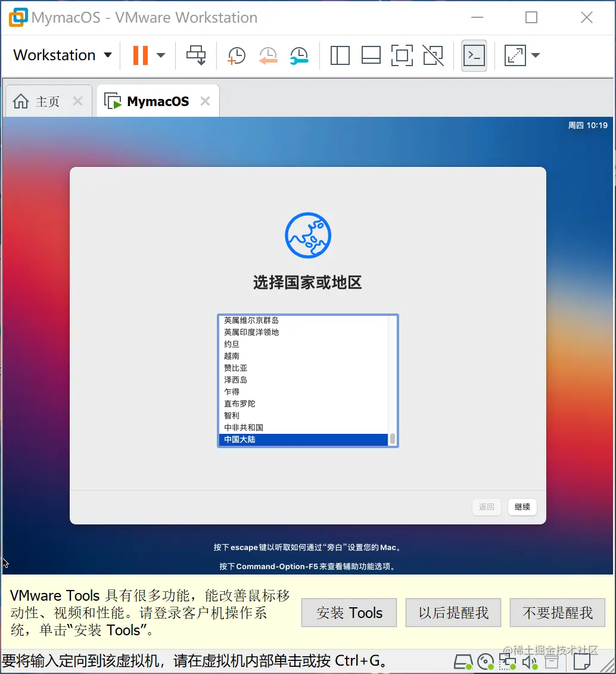Image resolution: width=616 pixels, height=674 pixels.
Task: Choose 约旦 from the region list
Action: click(303, 344)
